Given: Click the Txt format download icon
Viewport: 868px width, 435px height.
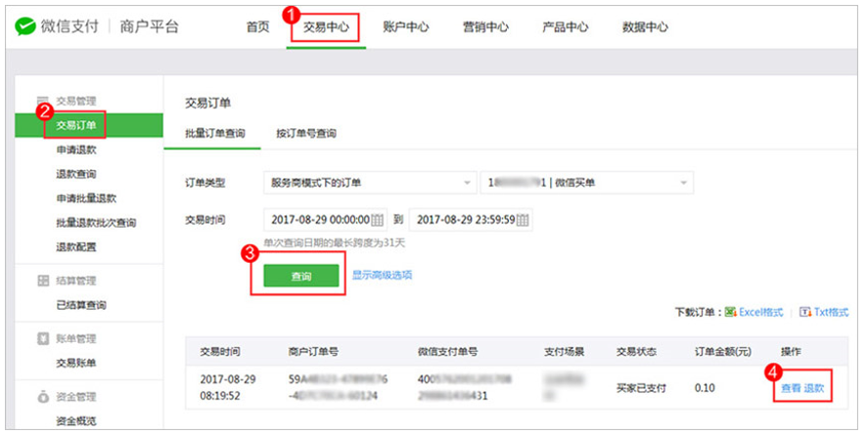Looking at the screenshot, I should [805, 312].
